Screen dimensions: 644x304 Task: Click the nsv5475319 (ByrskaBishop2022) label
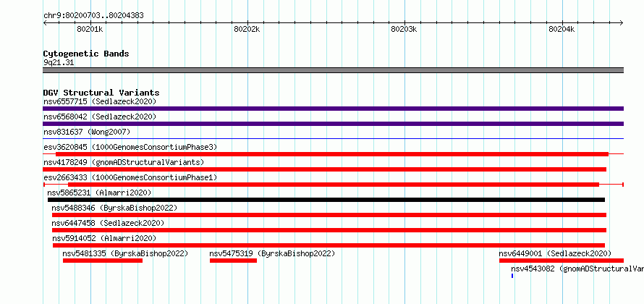272,253
